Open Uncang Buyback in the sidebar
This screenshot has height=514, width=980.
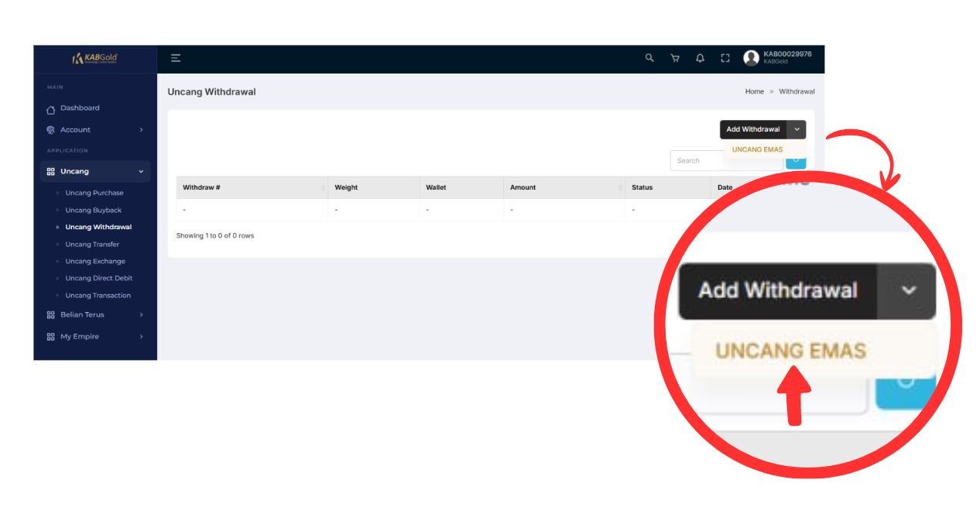(x=94, y=210)
